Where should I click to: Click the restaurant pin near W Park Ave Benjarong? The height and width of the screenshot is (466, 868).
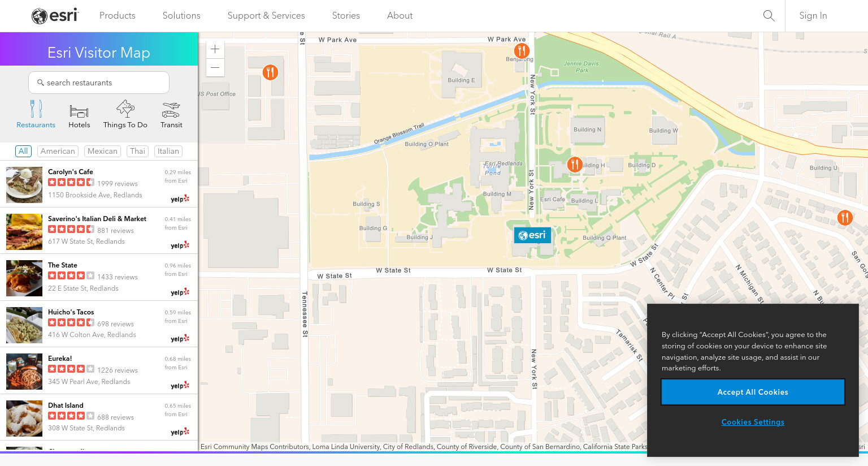point(522,51)
